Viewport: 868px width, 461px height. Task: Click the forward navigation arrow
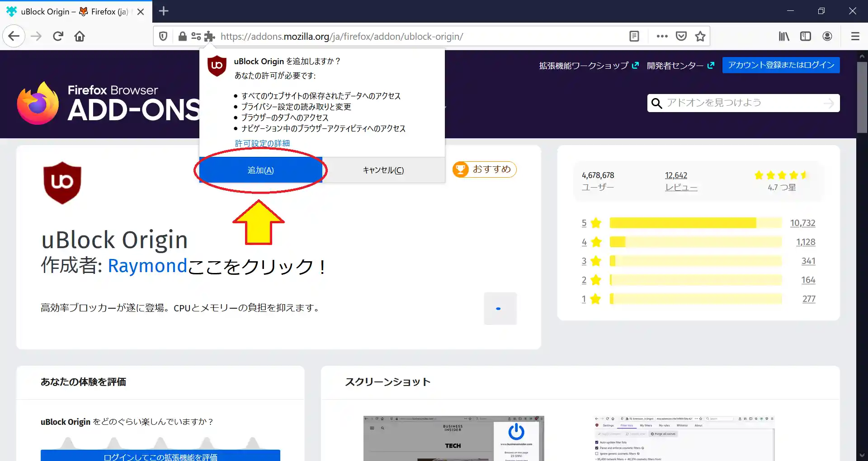(x=36, y=36)
